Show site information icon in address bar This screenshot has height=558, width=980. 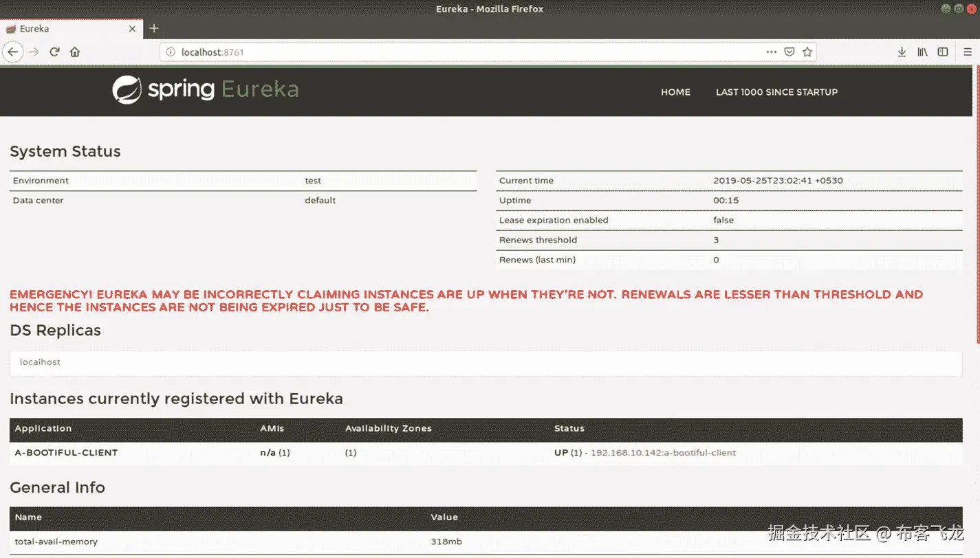point(171,52)
